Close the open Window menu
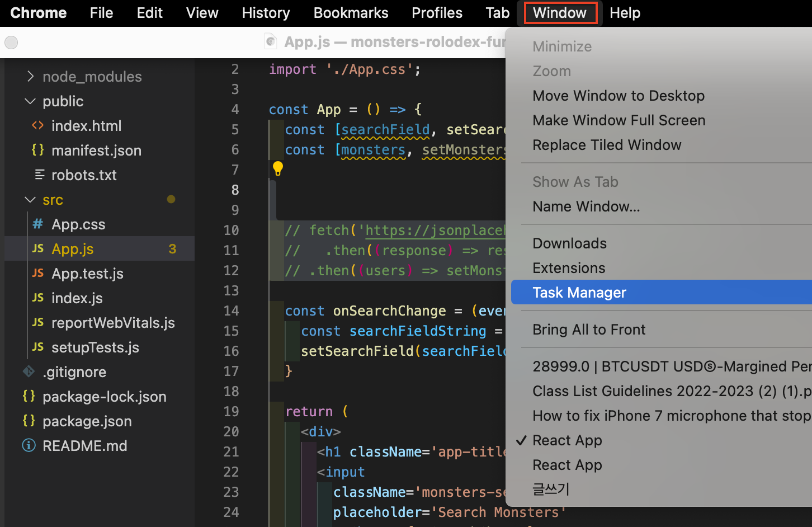Viewport: 812px width, 527px height. (x=560, y=13)
